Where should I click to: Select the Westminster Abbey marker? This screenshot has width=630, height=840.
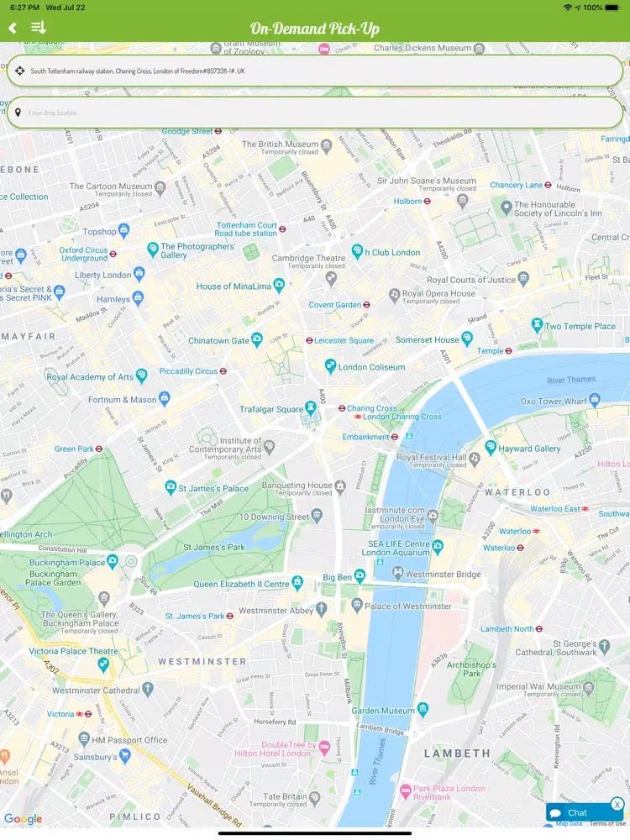(x=322, y=608)
